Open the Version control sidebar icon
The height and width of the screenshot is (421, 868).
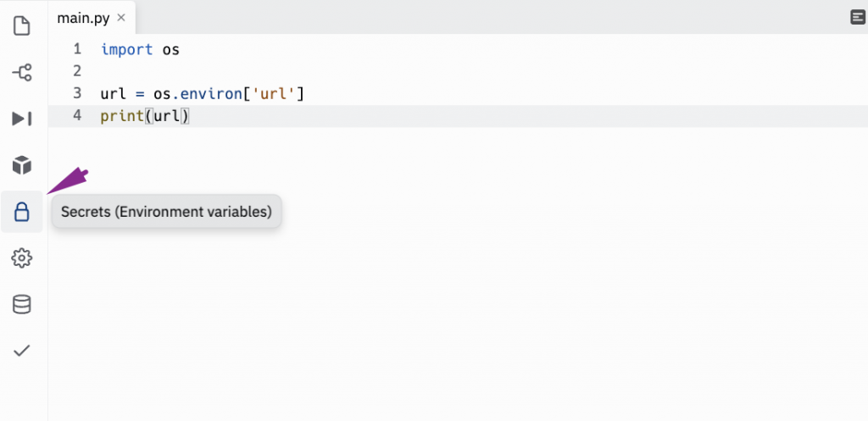click(22, 73)
